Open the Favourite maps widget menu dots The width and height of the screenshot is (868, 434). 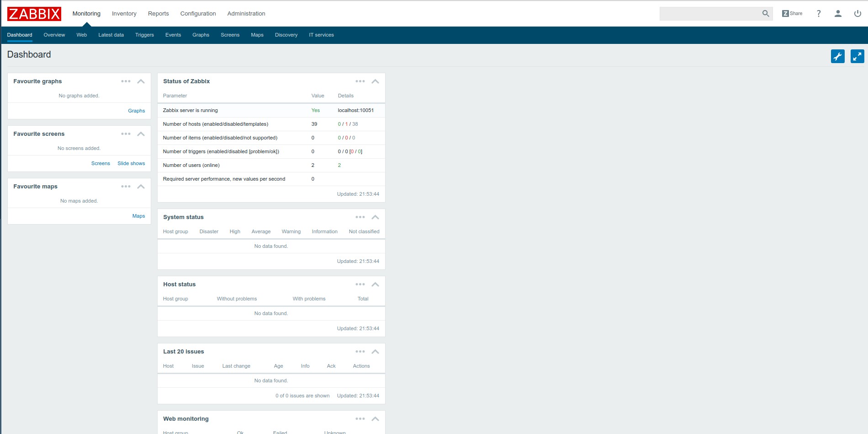126,187
